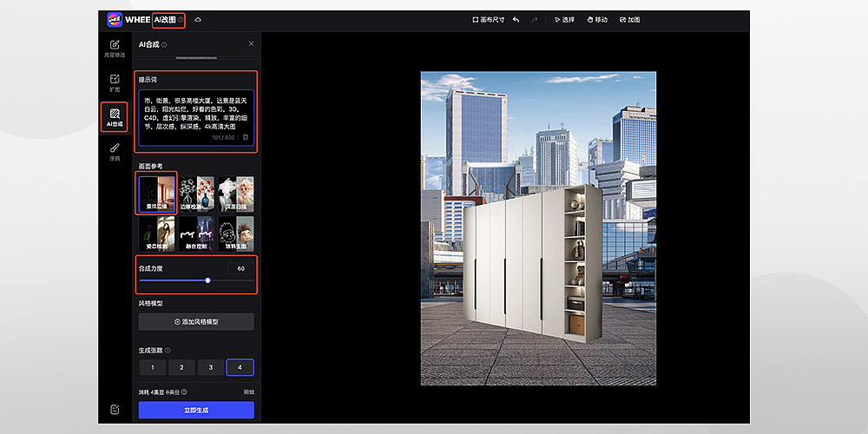Screen dimensions: 868x434
Task: Click the 立即生成 generate button
Action: tap(196, 411)
